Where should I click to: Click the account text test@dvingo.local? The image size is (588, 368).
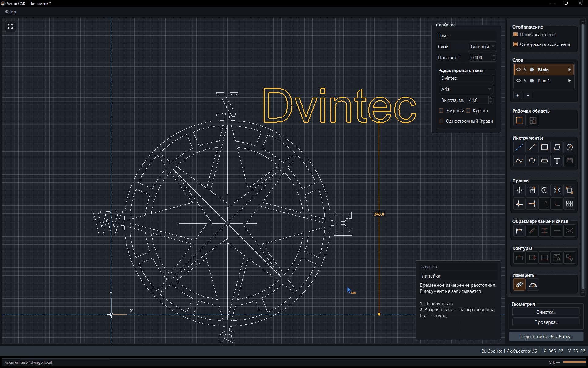coord(36,362)
